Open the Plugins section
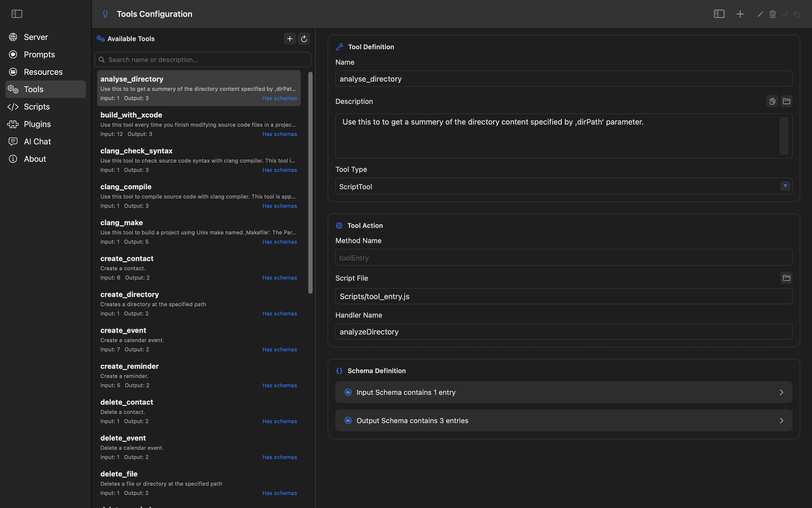This screenshot has height=508, width=812. 45,124
